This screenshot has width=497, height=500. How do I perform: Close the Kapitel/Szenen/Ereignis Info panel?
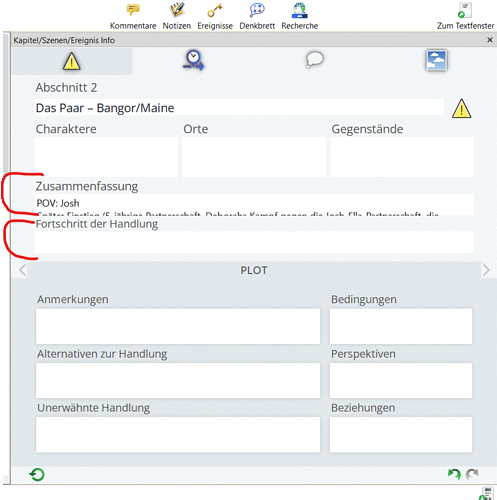coord(490,40)
